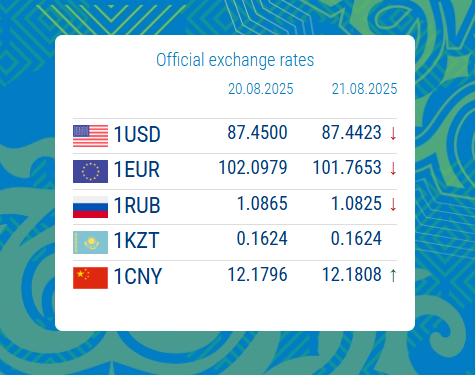
Task: Open the Official exchange rates heading
Action: (x=235, y=60)
